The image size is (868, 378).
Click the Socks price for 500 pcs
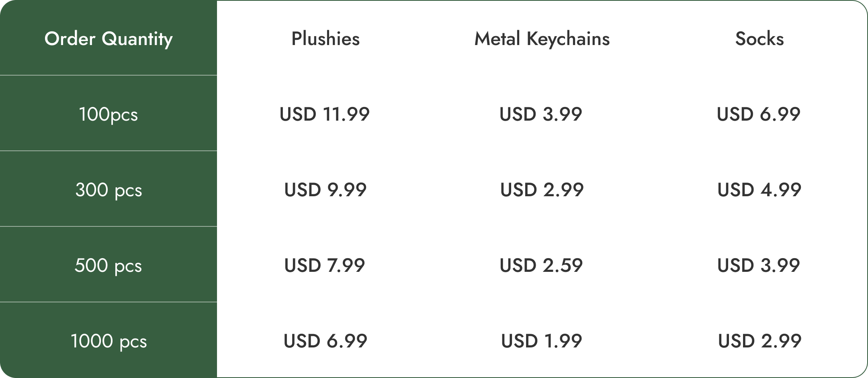[759, 265]
